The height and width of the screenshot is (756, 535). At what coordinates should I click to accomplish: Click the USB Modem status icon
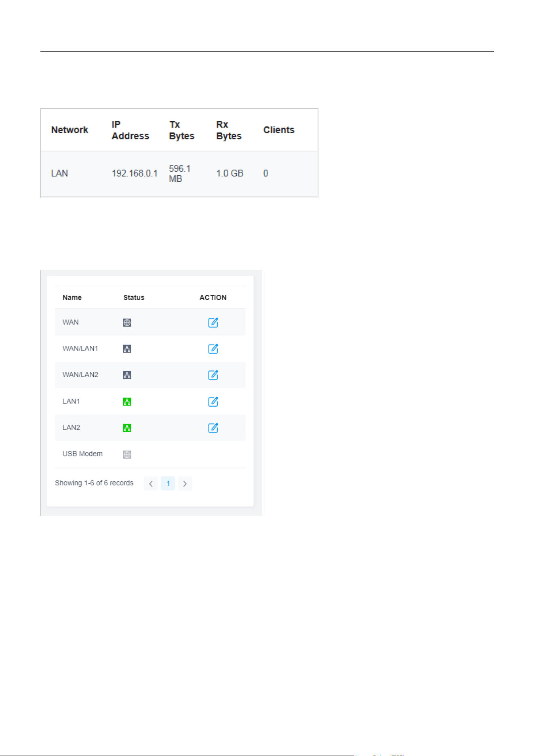(x=127, y=454)
